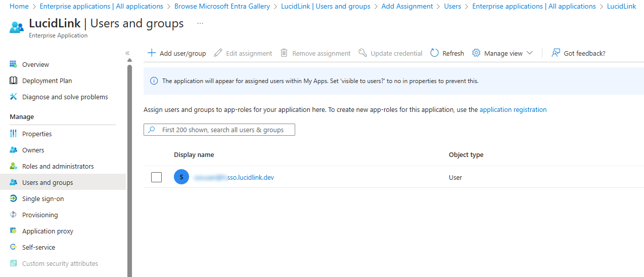Click the pencil Edit assignment icon
The image size is (644, 277).
tap(218, 53)
